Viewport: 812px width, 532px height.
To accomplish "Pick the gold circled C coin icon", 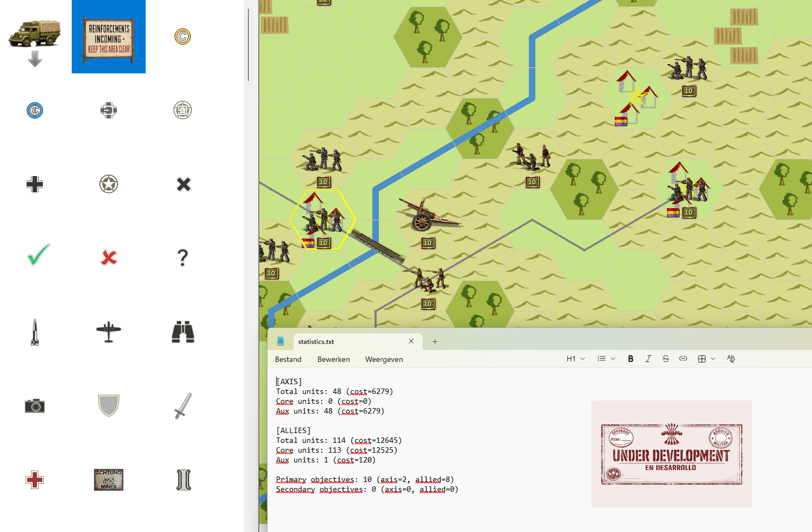I will click(x=183, y=36).
